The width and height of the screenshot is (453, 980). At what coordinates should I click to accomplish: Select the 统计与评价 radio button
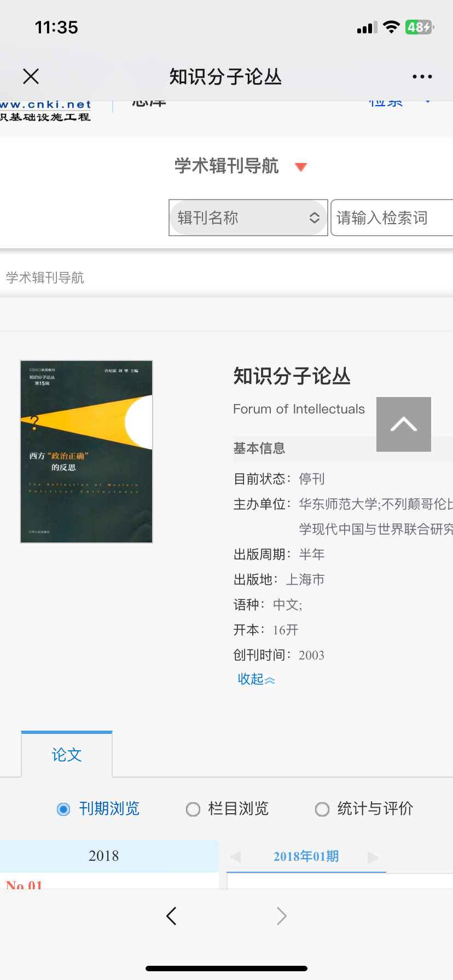point(322,809)
